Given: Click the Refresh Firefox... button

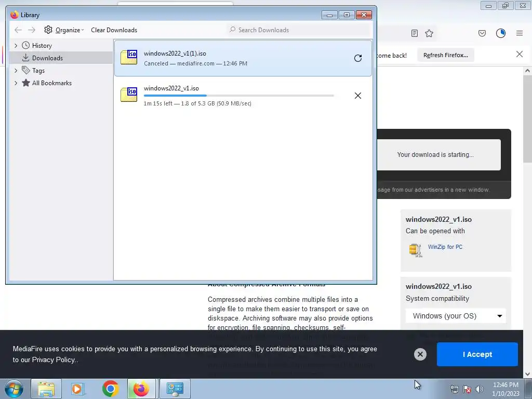Looking at the screenshot, I should [445, 55].
